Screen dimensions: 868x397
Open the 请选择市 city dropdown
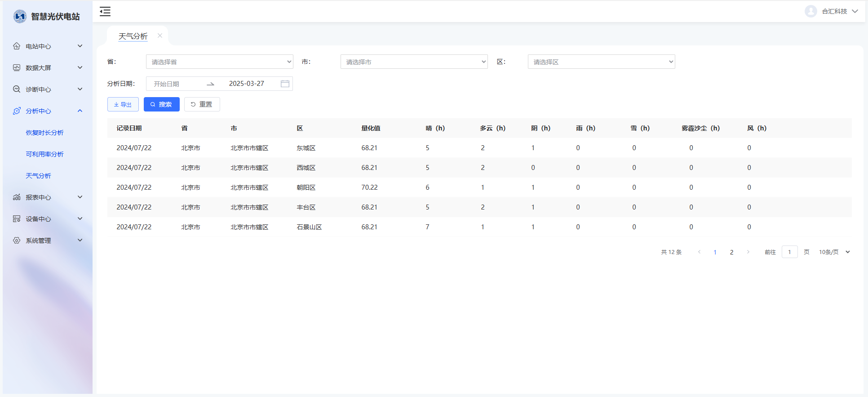click(414, 62)
